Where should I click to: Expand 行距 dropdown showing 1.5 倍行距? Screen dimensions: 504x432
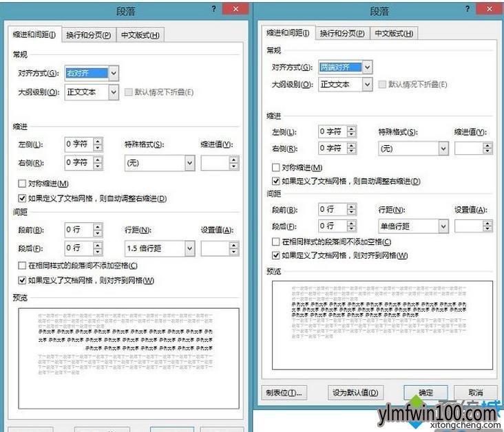190,248
